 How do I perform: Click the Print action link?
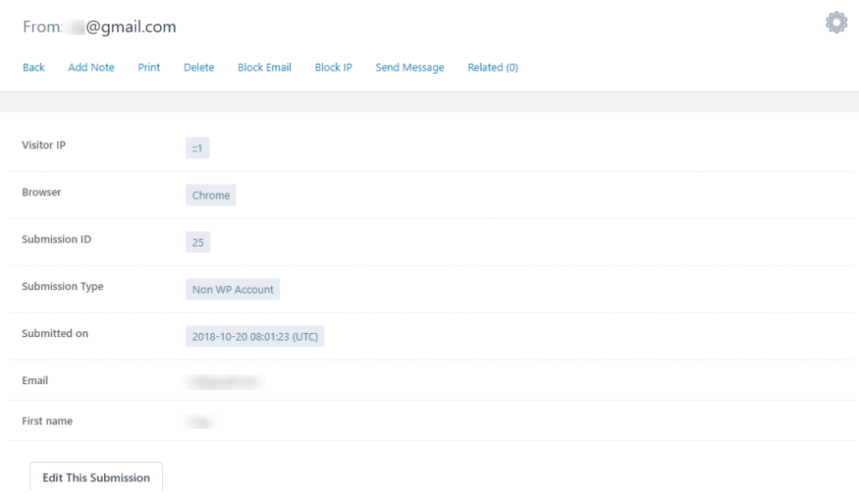(x=148, y=67)
